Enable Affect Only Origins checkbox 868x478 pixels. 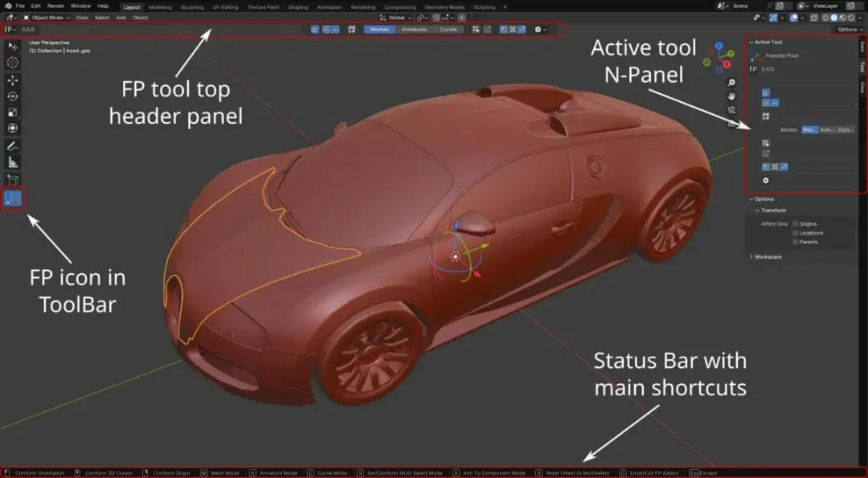click(796, 224)
